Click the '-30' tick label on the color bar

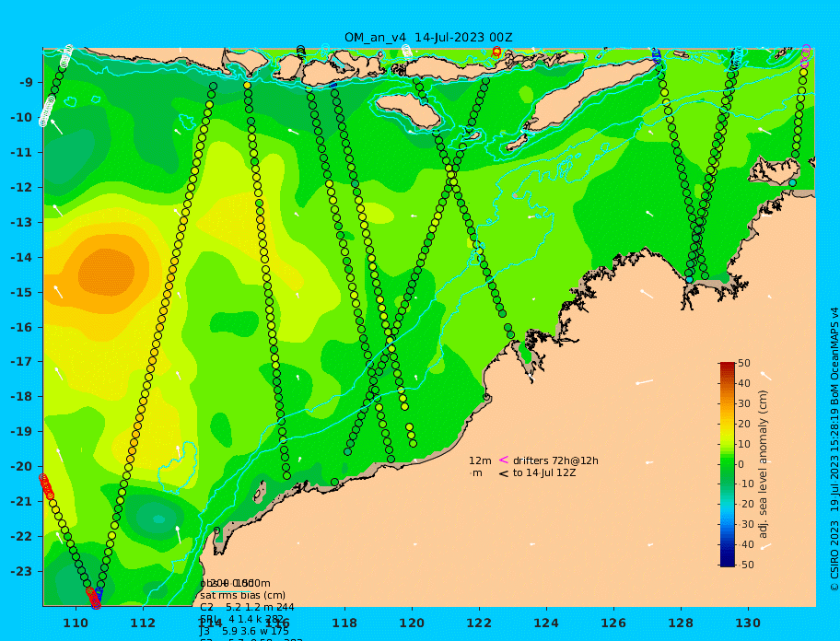point(746,525)
